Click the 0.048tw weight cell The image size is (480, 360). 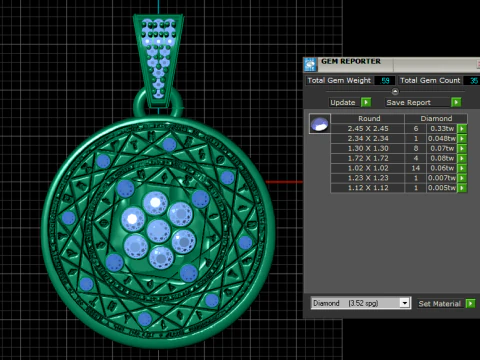[442, 139]
